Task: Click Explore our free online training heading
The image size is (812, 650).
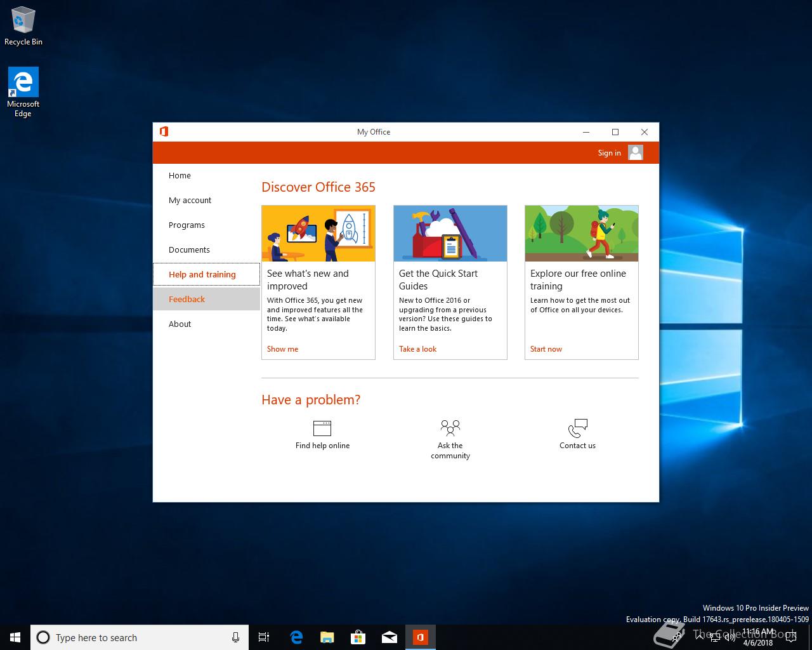Action: point(578,280)
